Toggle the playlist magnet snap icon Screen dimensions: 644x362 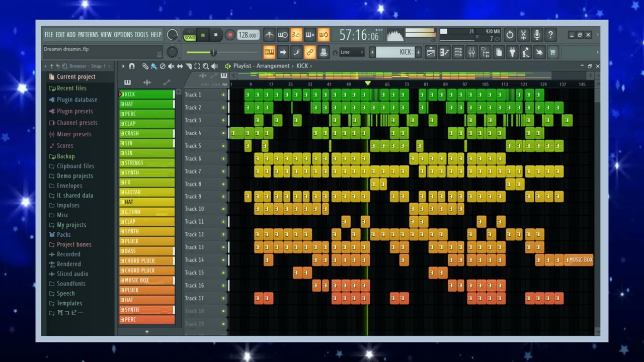tap(132, 66)
